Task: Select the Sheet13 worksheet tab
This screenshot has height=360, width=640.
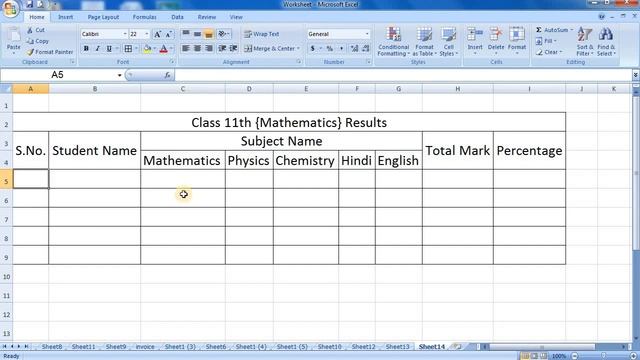Action: (397, 347)
